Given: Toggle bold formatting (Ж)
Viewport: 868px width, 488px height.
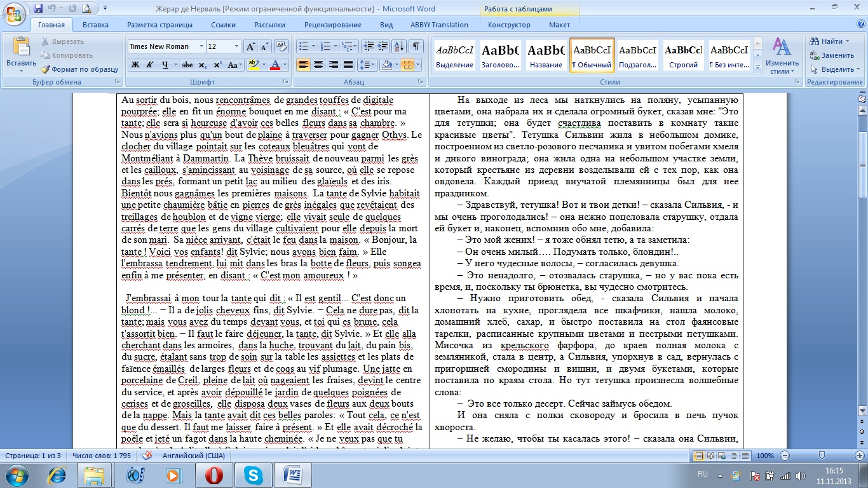Looking at the screenshot, I should tap(135, 65).
